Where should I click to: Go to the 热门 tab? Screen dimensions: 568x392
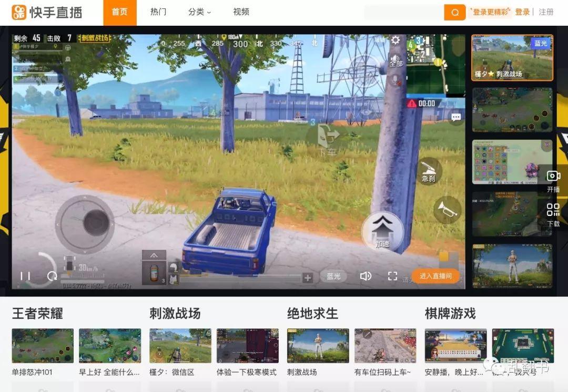(x=158, y=12)
